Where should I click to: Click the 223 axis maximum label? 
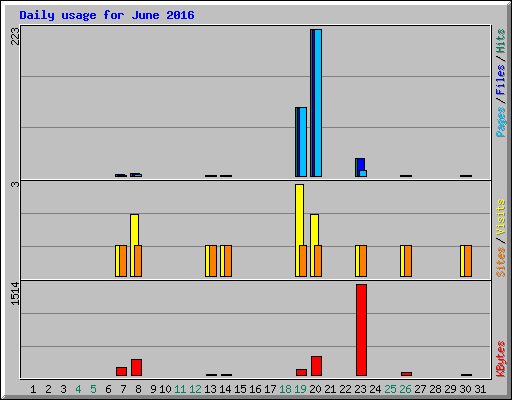15,36
